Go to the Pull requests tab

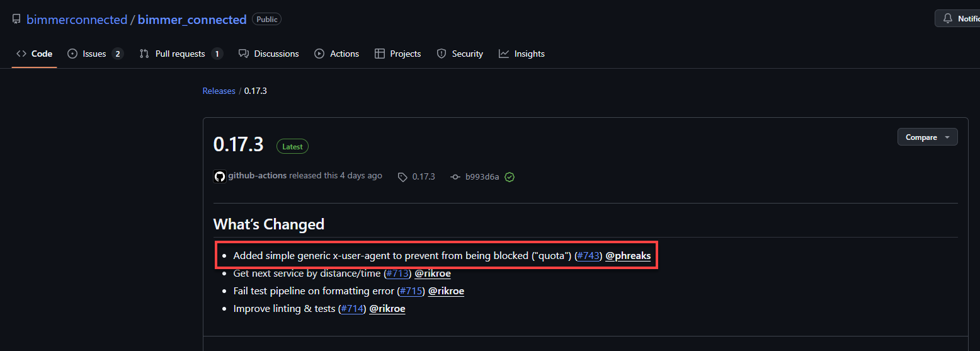point(181,54)
